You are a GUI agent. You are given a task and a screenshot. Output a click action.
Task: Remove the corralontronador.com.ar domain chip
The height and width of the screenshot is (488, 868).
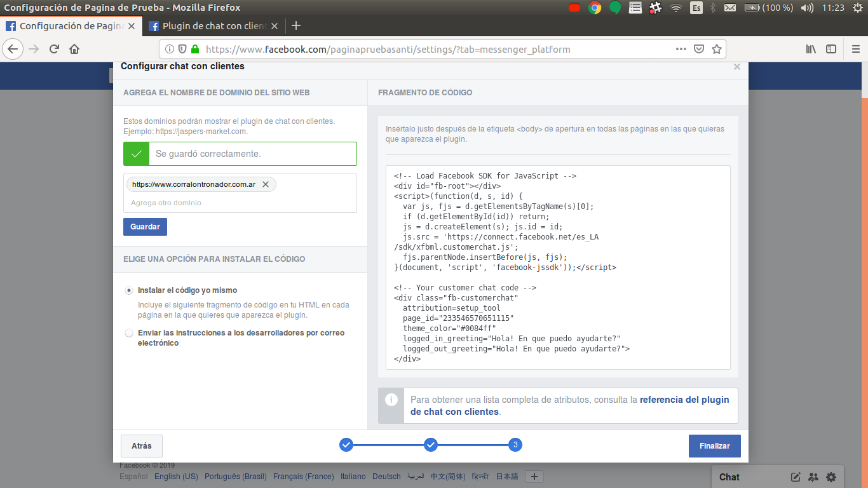tap(266, 184)
